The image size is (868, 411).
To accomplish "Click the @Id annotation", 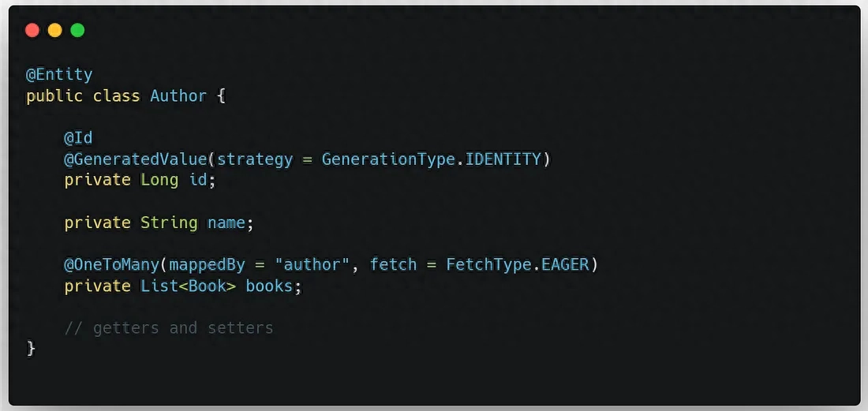I will click(x=78, y=138).
